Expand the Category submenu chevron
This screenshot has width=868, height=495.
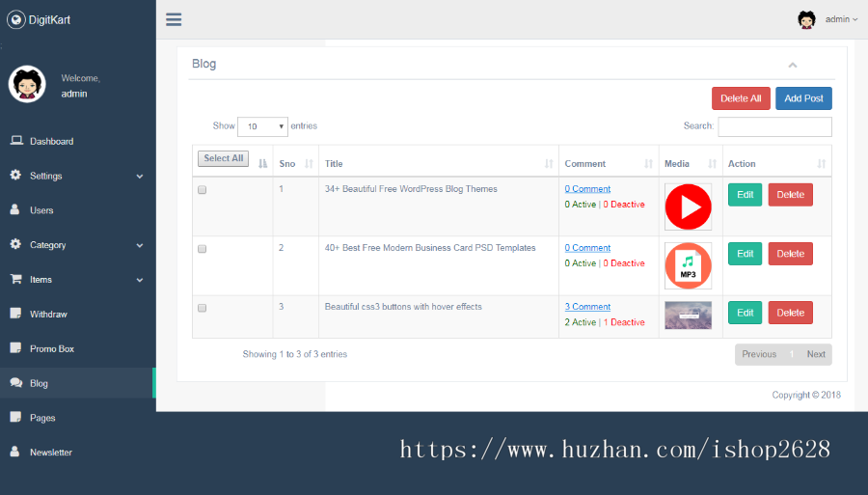point(140,245)
